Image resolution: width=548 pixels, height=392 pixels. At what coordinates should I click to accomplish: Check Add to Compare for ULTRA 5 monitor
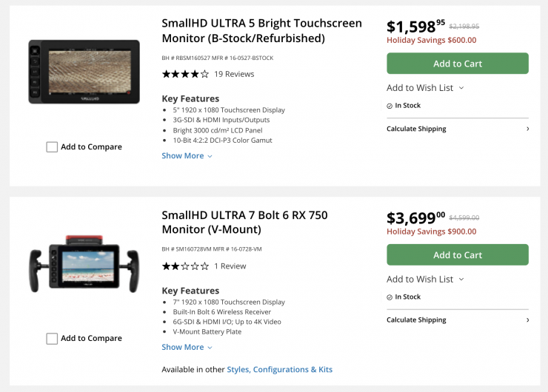[x=52, y=146]
